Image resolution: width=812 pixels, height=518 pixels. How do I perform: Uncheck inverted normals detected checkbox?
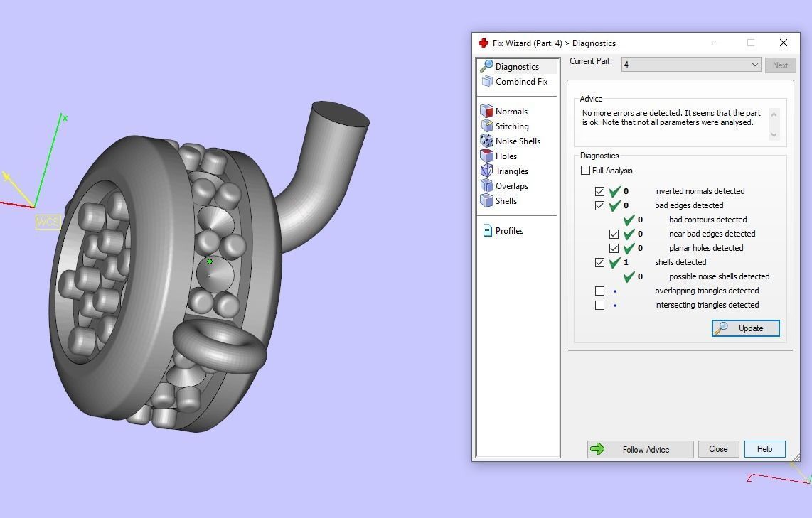(599, 191)
